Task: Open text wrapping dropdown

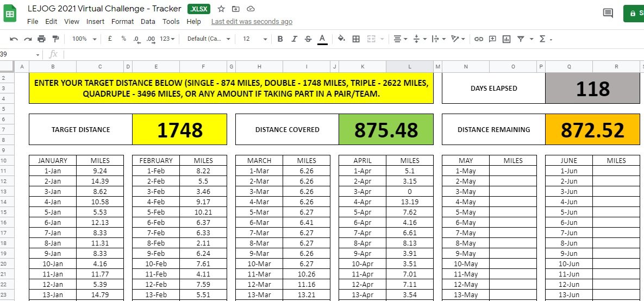Action: tap(439, 39)
